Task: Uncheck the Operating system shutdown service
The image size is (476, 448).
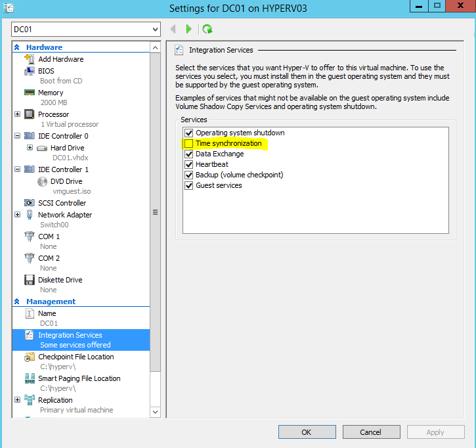Action: coord(189,133)
